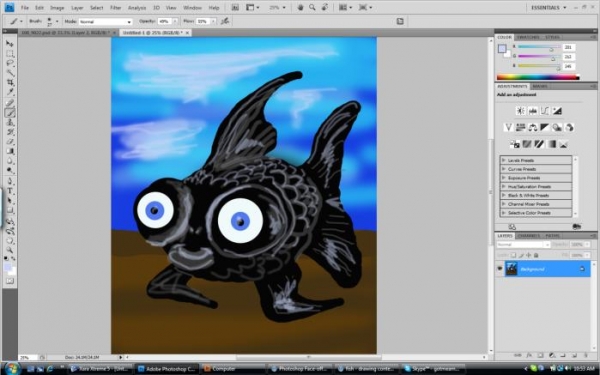Click the Hand tool in the application bar
The image size is (600, 375).
click(x=300, y=7)
